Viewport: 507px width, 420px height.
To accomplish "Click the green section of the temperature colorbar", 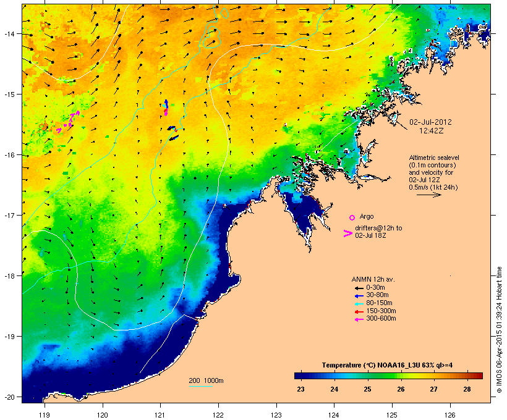I will (385, 376).
